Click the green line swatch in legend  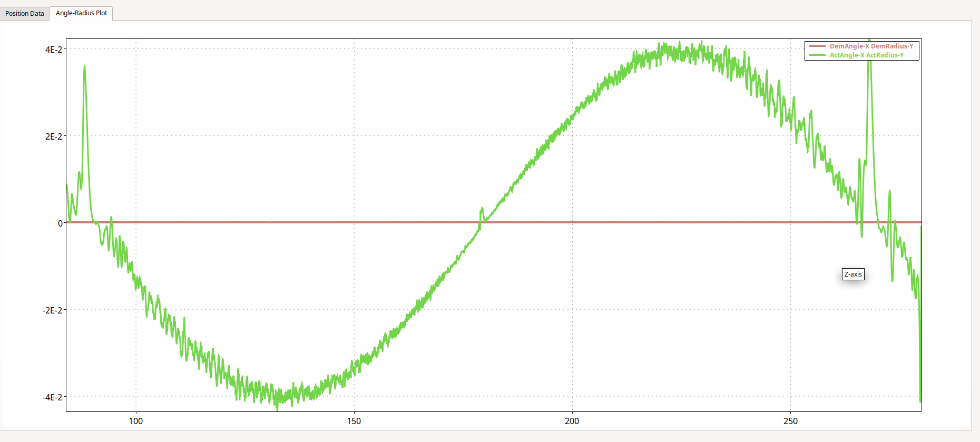pyautogui.click(x=817, y=55)
